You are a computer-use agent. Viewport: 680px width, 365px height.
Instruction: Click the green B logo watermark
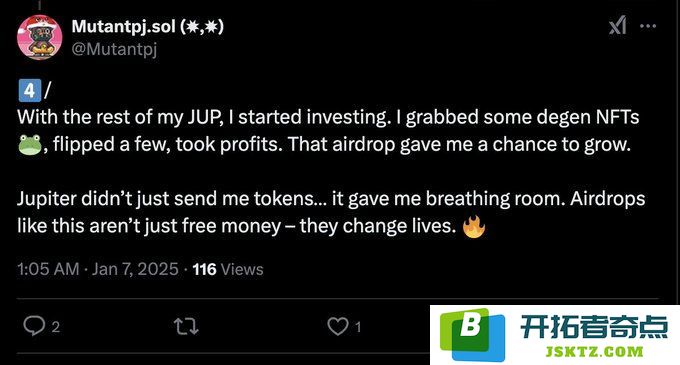pos(472,335)
